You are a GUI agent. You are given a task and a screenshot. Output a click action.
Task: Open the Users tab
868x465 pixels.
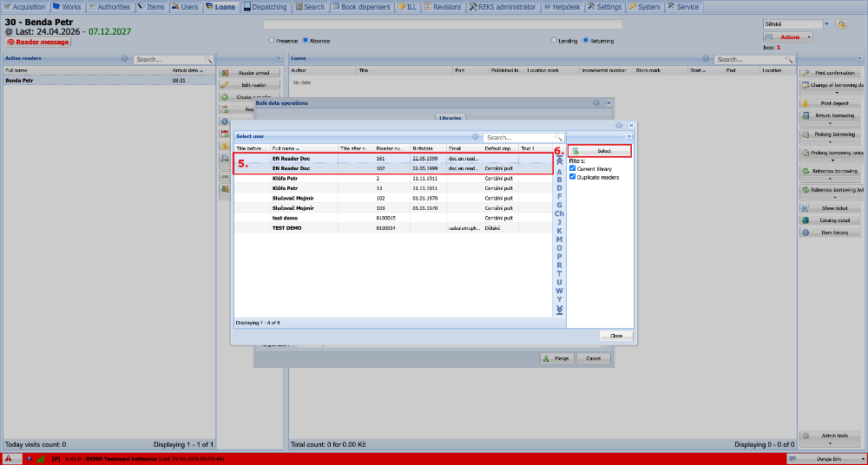point(185,7)
